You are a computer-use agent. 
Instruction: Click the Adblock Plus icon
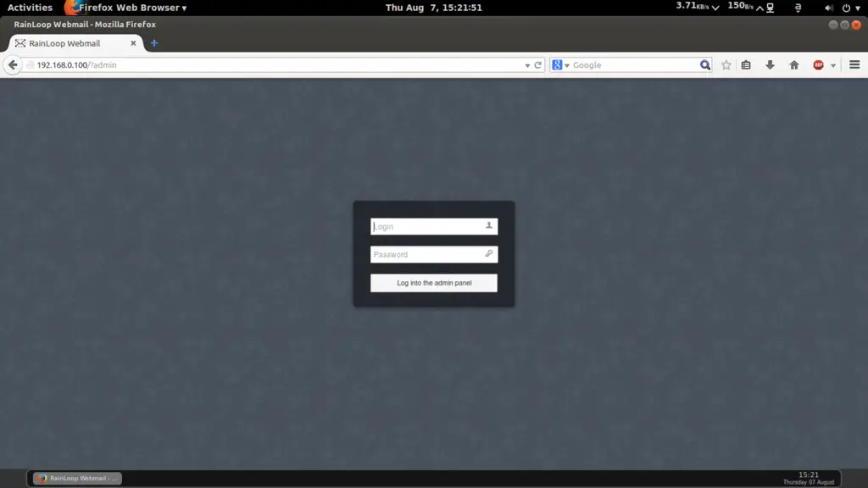[818, 64]
